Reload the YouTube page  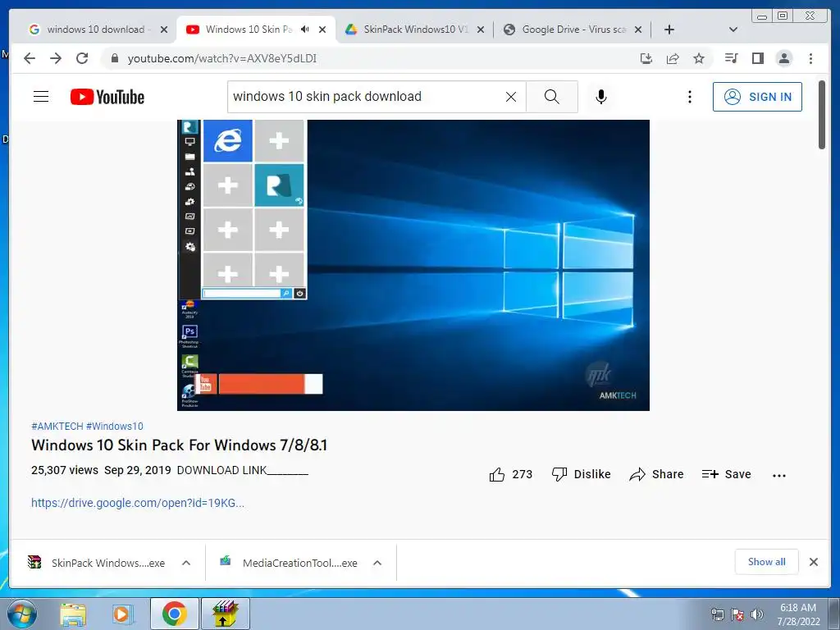tap(82, 58)
